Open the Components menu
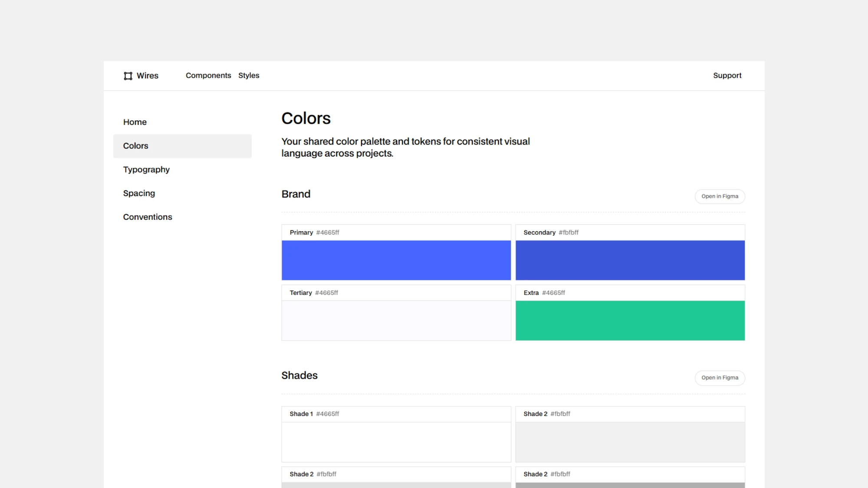868x488 pixels. click(x=208, y=75)
